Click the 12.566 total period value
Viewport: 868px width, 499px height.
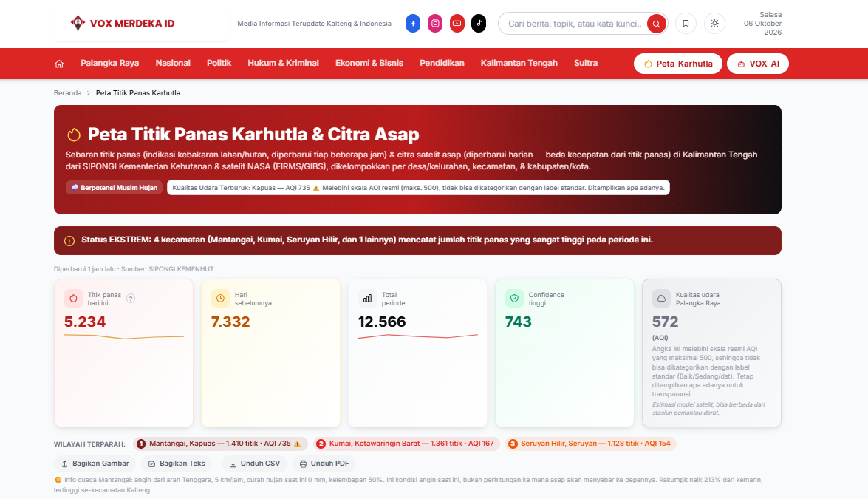[x=382, y=322]
